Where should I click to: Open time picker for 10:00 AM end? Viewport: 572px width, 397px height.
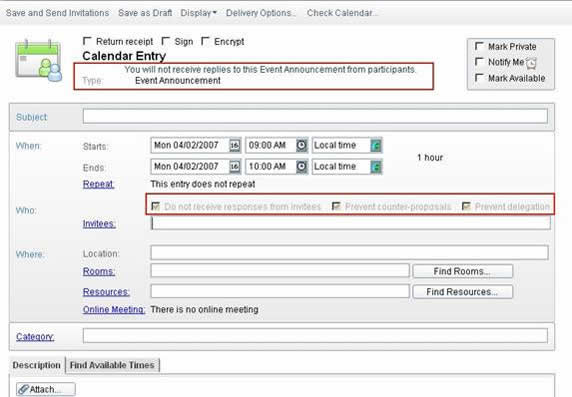301,167
